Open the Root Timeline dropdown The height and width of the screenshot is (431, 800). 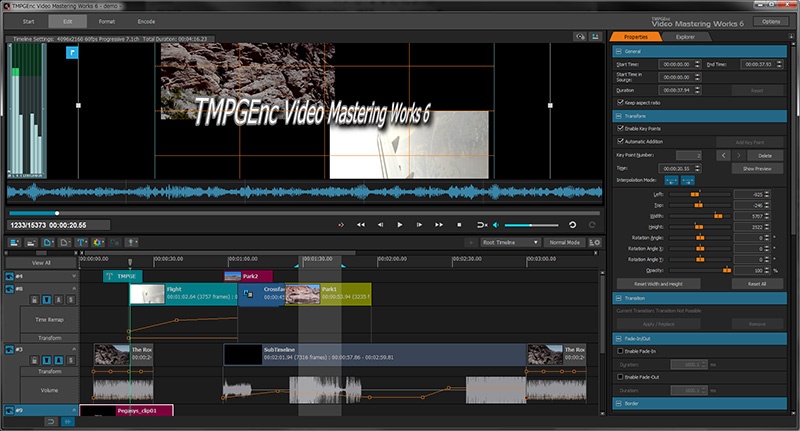tap(510, 243)
